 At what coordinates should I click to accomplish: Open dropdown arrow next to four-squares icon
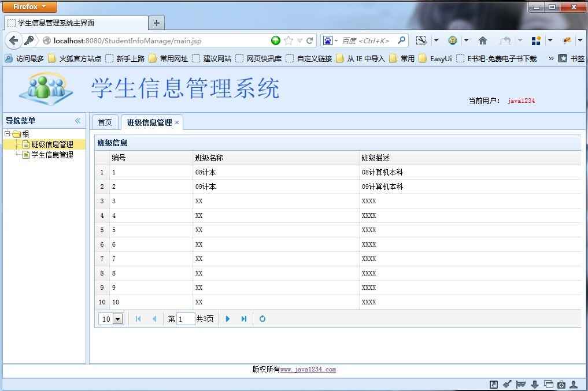(x=550, y=40)
